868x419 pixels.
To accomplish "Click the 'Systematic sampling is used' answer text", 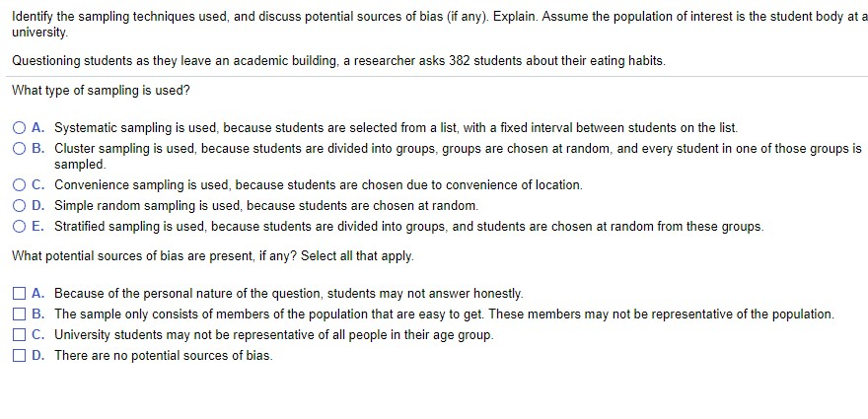I will pos(395,128).
